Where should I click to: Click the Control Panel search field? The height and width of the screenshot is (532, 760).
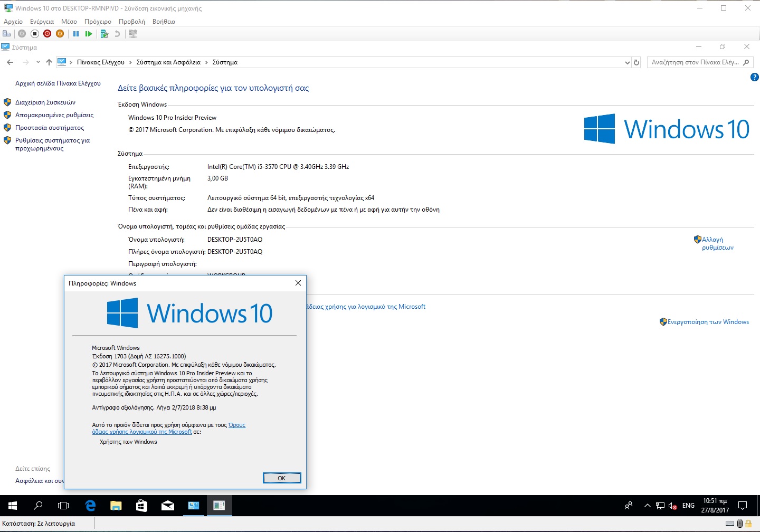point(700,62)
